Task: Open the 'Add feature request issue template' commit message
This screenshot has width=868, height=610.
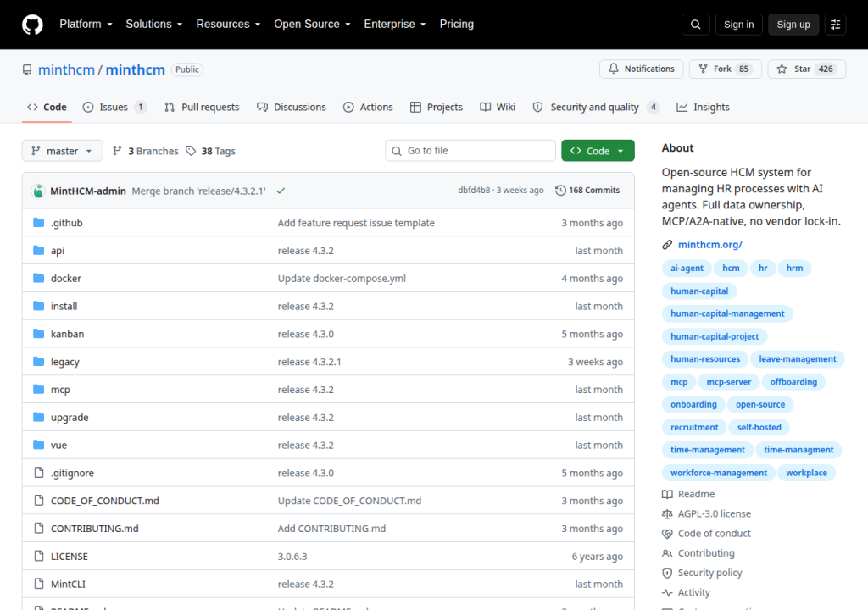Action: 356,223
